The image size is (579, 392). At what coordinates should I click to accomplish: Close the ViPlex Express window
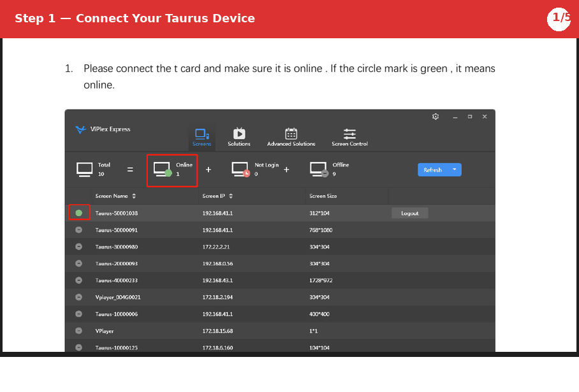(x=485, y=117)
